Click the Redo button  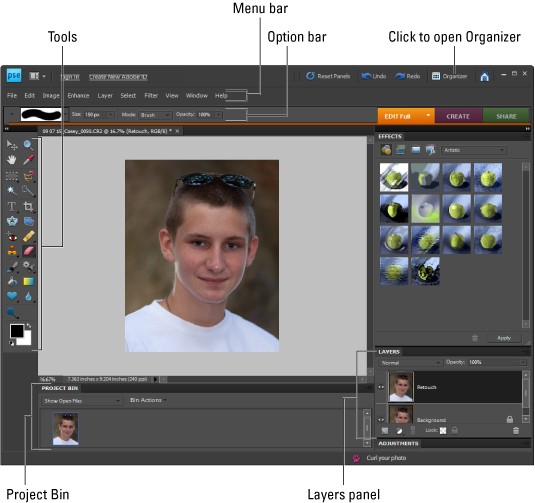click(x=407, y=76)
